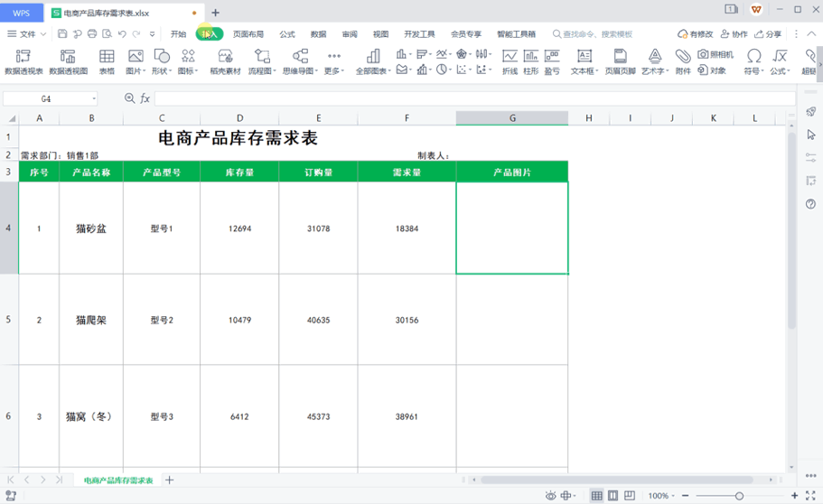Open the Flowchart (流程图) tool
This screenshot has height=504, width=823.
coord(262,62)
